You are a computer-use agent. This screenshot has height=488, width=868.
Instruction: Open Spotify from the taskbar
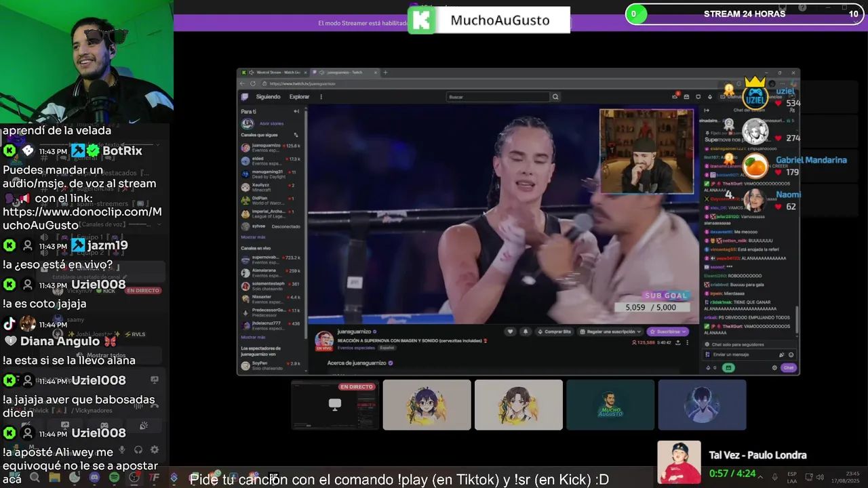pyautogui.click(x=114, y=478)
